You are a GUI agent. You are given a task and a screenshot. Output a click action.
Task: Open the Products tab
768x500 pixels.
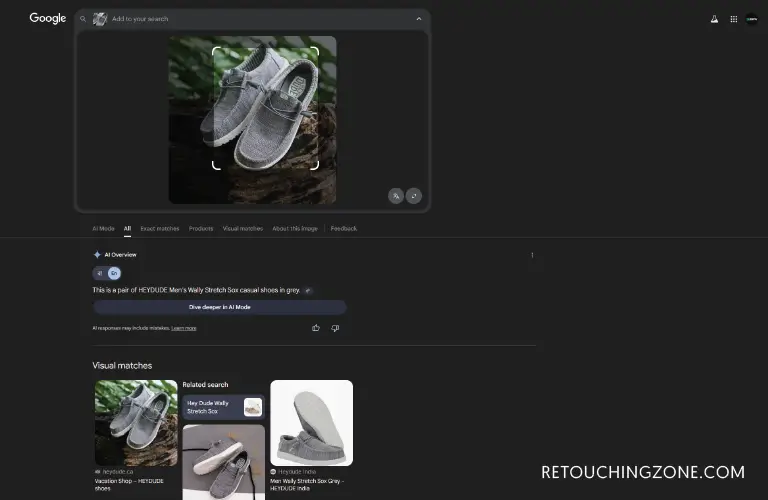(201, 229)
